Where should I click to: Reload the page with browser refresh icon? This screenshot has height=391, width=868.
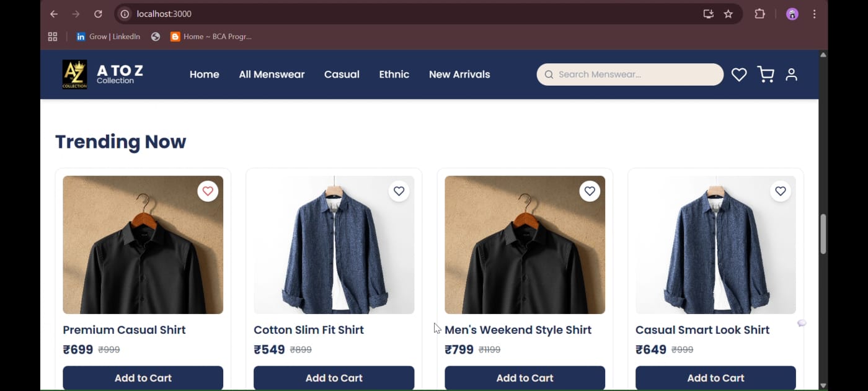tap(98, 14)
